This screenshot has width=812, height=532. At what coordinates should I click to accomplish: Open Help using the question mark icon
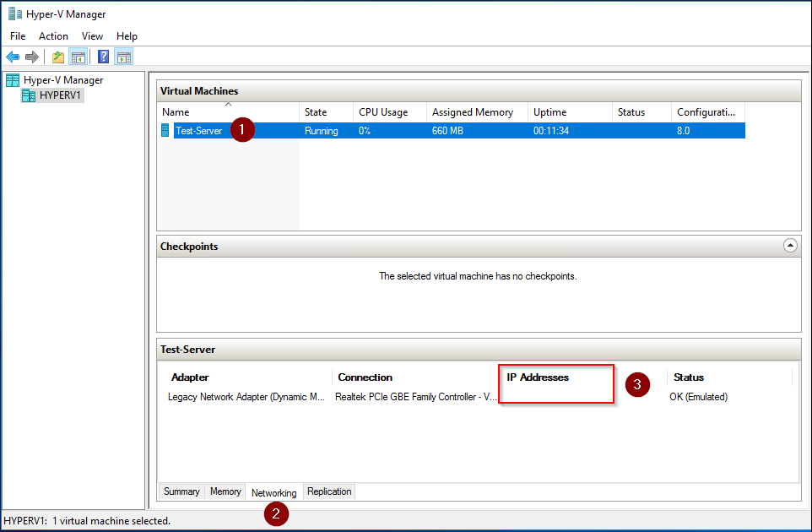click(x=101, y=57)
